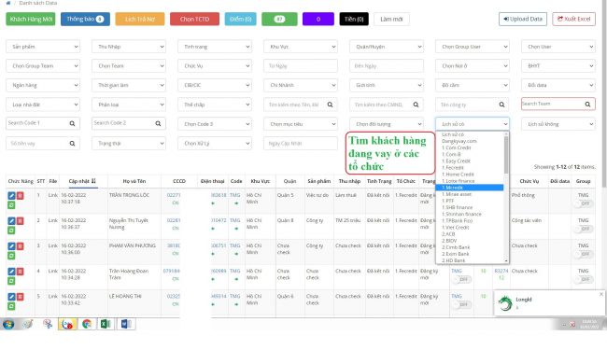Click the sort icon beside Cập nhật column
607x364 pixels.
point(93,181)
